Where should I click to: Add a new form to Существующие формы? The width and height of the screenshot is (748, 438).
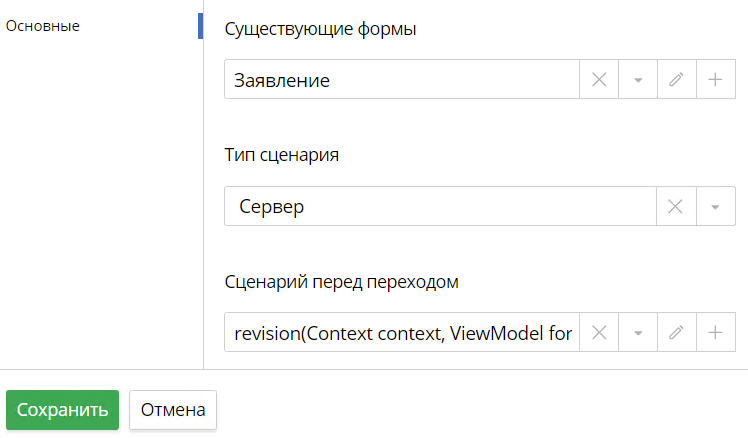(x=715, y=80)
